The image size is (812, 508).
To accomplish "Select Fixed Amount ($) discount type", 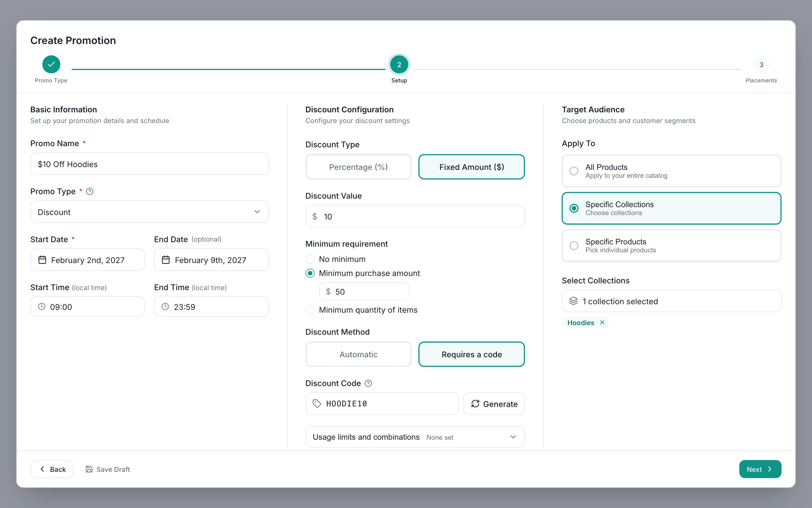I will 471,167.
